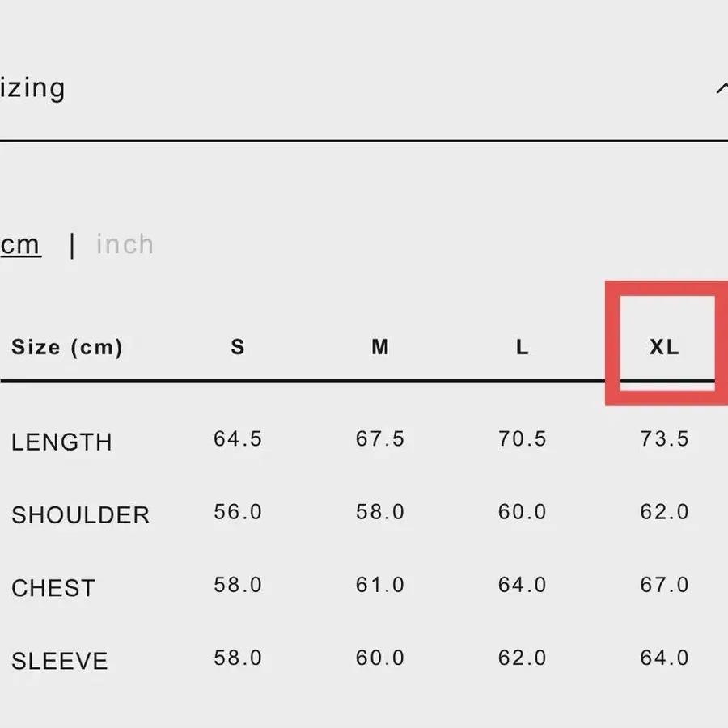Viewport: 728px width, 728px height.
Task: Click the M chest value 61.0
Action: click(x=380, y=585)
